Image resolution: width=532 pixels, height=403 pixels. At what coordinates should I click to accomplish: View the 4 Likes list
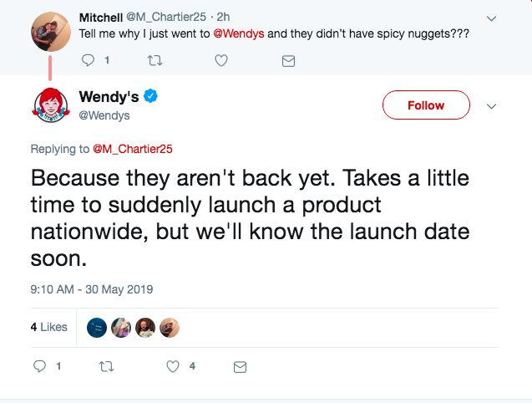pyautogui.click(x=48, y=327)
